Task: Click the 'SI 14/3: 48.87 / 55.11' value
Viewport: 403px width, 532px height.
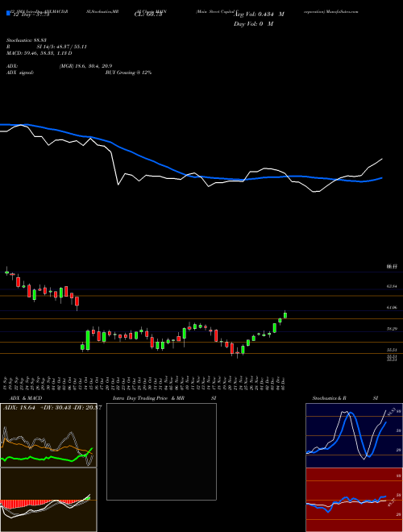Action: (61, 47)
